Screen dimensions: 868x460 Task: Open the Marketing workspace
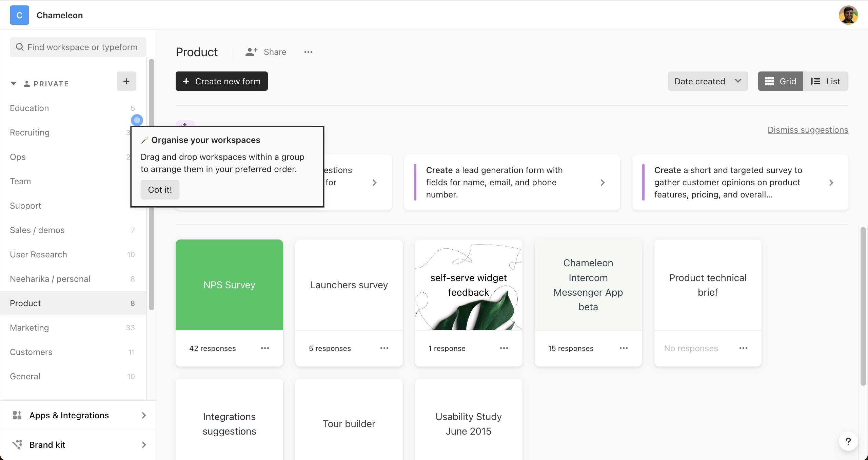point(73,328)
